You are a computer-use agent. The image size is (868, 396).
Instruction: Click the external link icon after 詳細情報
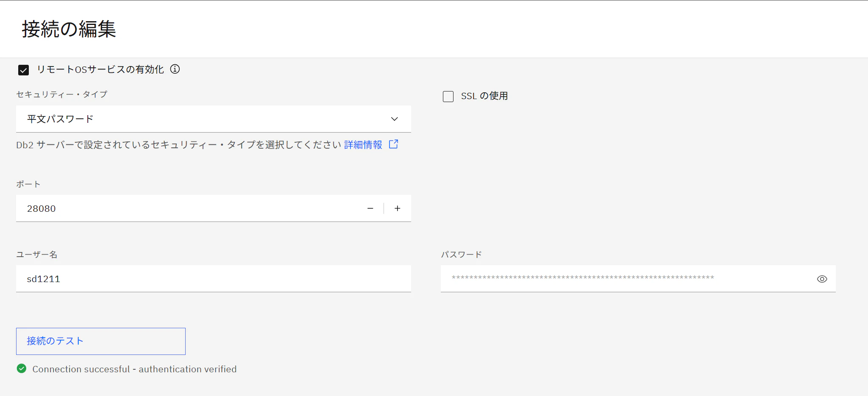pyautogui.click(x=393, y=144)
